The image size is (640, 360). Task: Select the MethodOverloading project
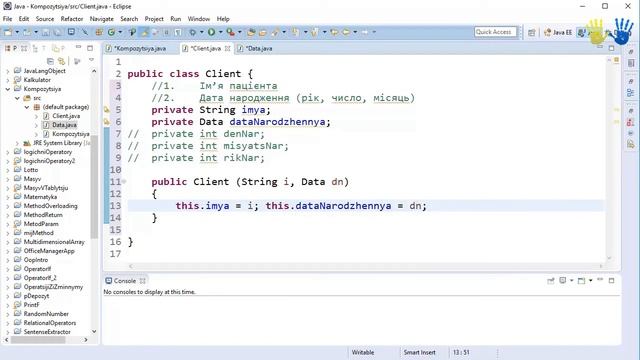pyautogui.click(x=50, y=206)
